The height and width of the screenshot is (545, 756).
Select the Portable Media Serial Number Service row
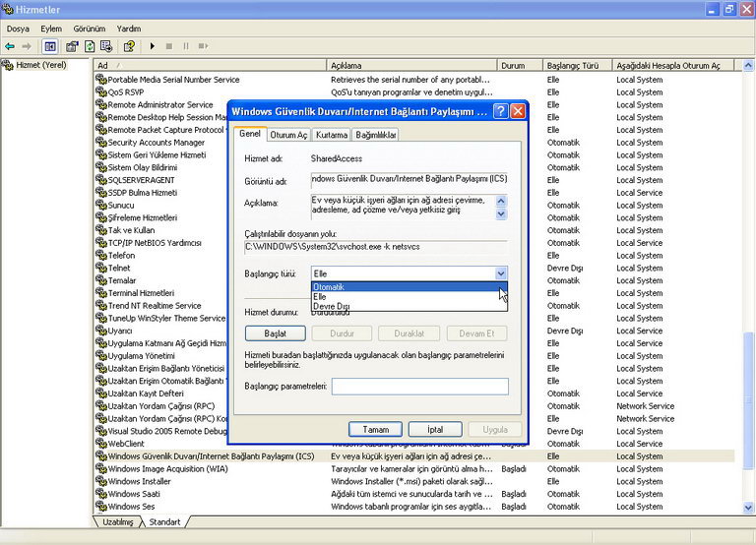pos(414,79)
